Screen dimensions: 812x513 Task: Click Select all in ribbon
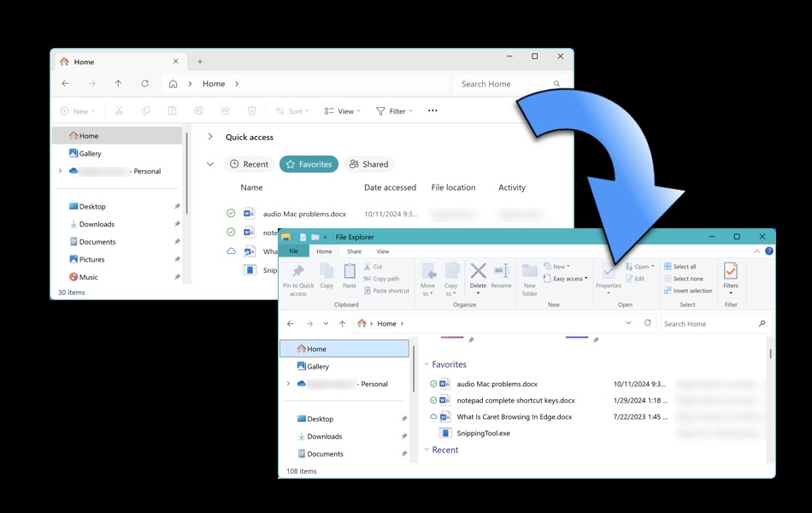(x=680, y=267)
